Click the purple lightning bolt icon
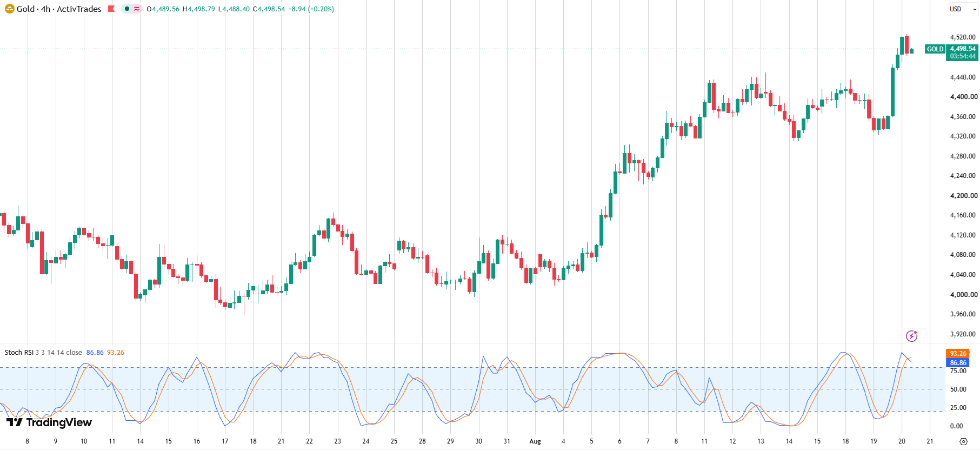 point(911,336)
